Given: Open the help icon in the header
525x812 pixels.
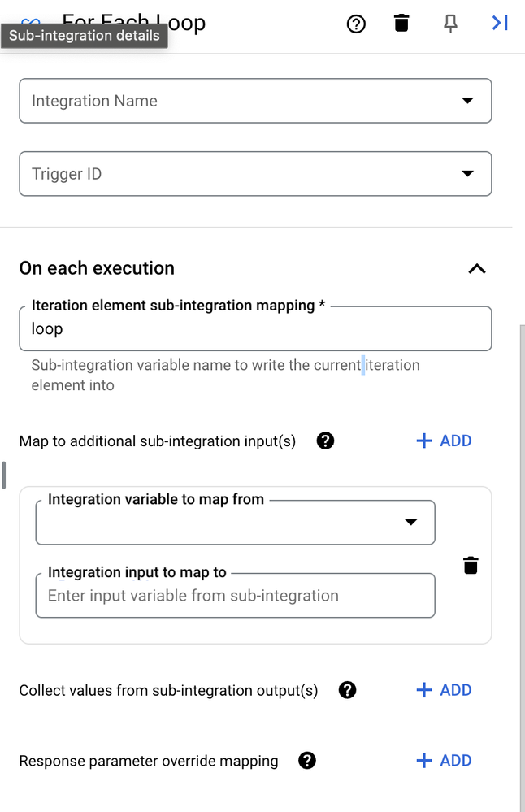Looking at the screenshot, I should pyautogui.click(x=356, y=24).
